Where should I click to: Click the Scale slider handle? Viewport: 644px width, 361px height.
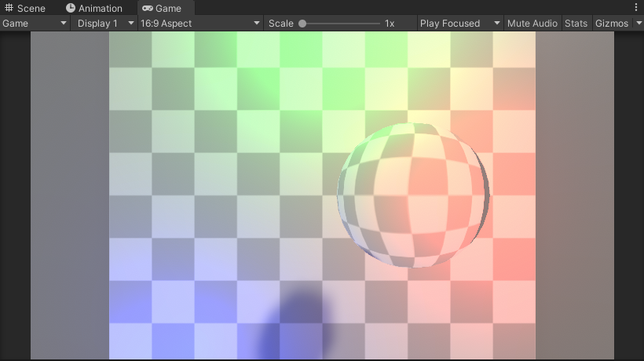pos(302,24)
